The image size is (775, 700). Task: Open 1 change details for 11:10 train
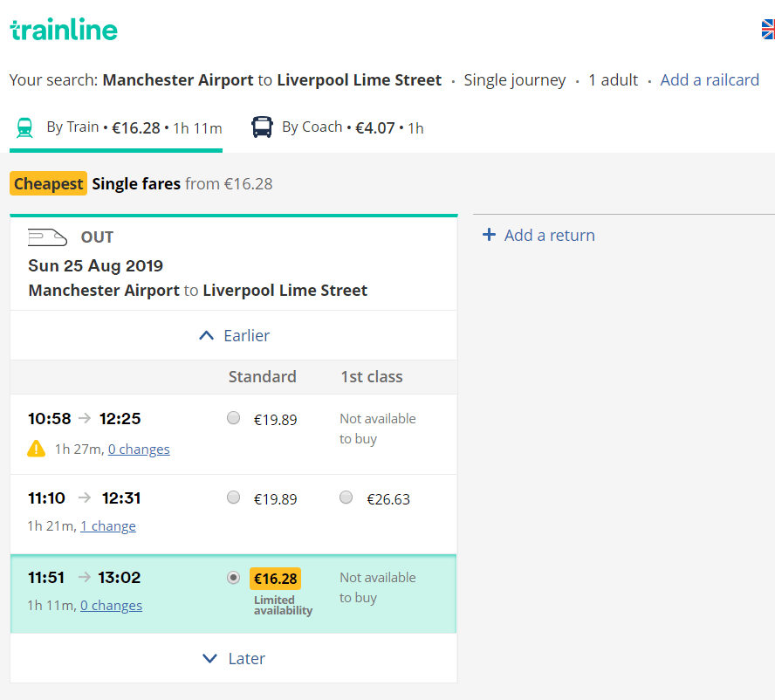(108, 526)
